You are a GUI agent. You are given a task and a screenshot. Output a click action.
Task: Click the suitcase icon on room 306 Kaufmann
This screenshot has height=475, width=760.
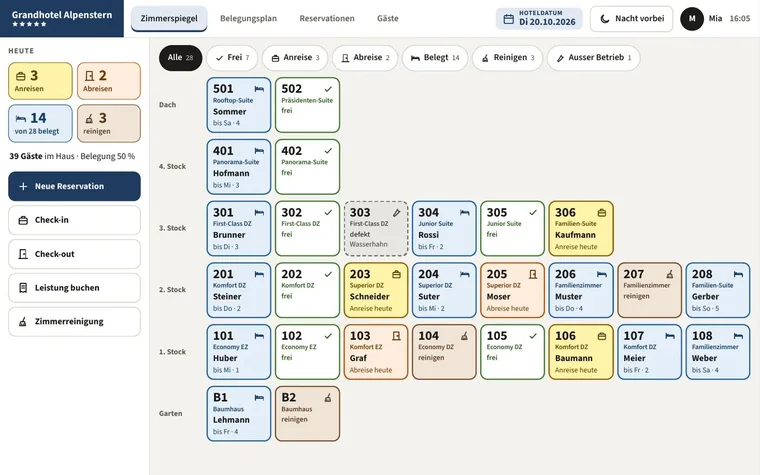tap(602, 213)
